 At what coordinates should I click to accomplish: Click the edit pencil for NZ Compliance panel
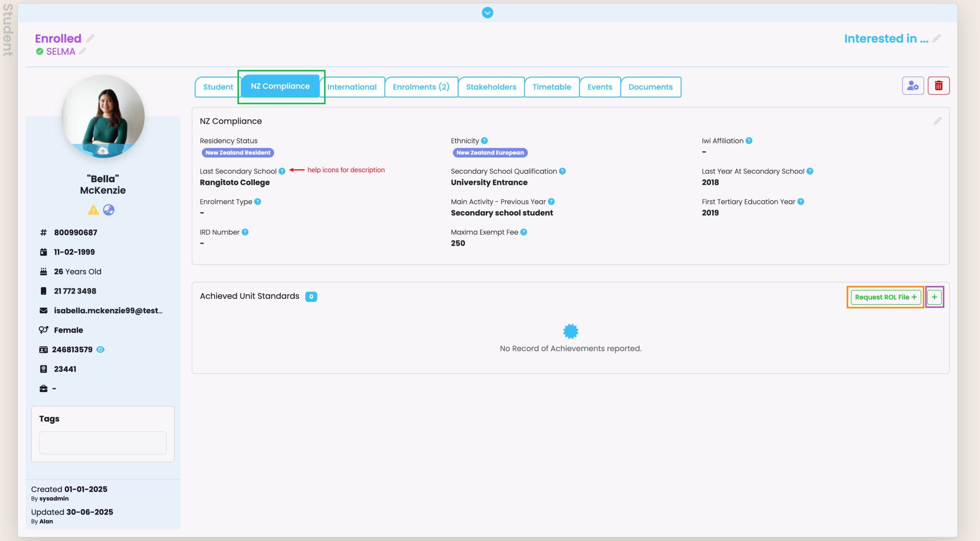tap(937, 121)
